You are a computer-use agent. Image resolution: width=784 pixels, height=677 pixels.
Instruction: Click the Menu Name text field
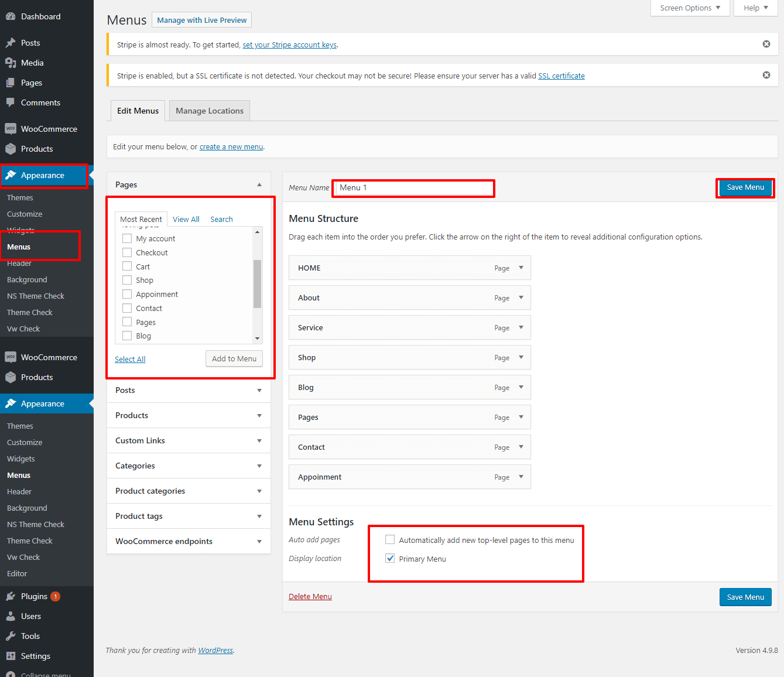point(414,187)
